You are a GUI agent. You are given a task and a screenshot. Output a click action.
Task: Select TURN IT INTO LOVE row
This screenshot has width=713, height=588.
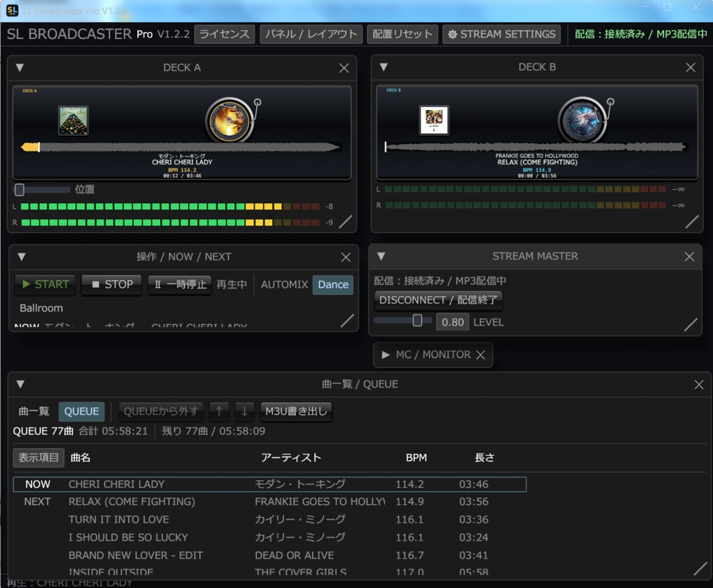[269, 520]
